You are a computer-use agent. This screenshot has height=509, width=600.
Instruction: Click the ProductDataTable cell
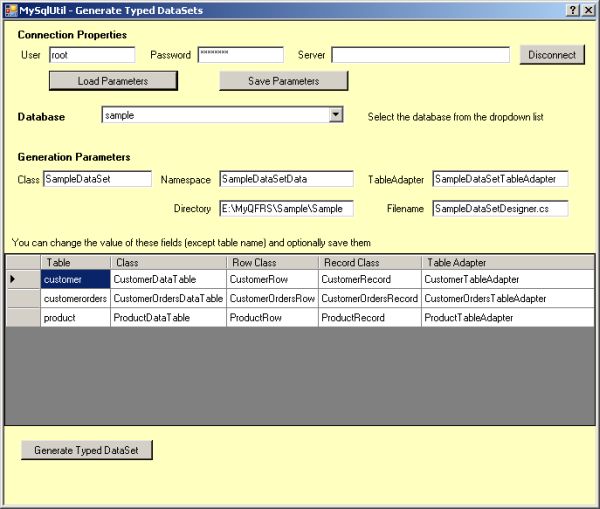[x=168, y=318]
